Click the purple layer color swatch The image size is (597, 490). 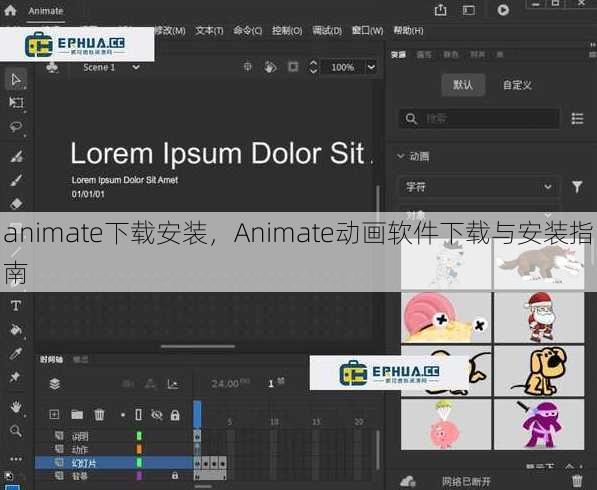pyautogui.click(x=139, y=475)
